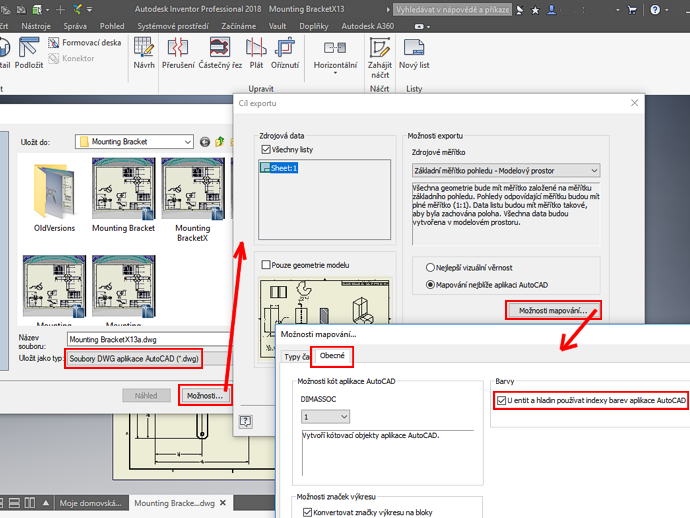Viewport: 690px width, 518px height.
Task: Open the Zdrojové měřítko scale dropdown
Action: pos(506,170)
